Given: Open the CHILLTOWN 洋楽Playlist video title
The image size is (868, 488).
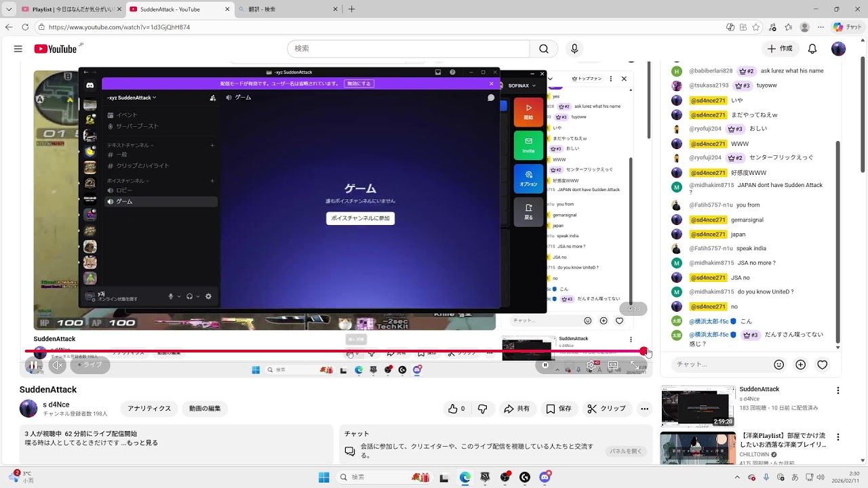Looking at the screenshot, I should coord(783,440).
